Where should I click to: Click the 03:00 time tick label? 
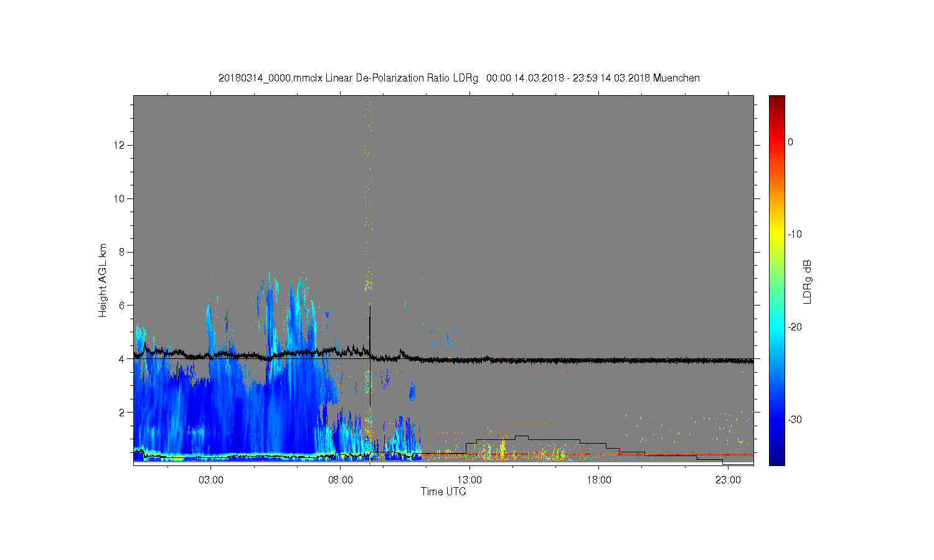(211, 480)
